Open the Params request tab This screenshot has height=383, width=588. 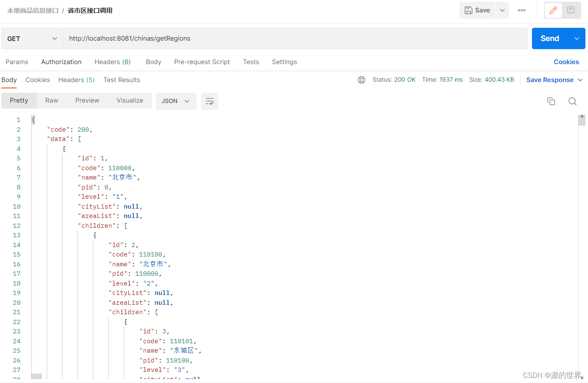[17, 62]
